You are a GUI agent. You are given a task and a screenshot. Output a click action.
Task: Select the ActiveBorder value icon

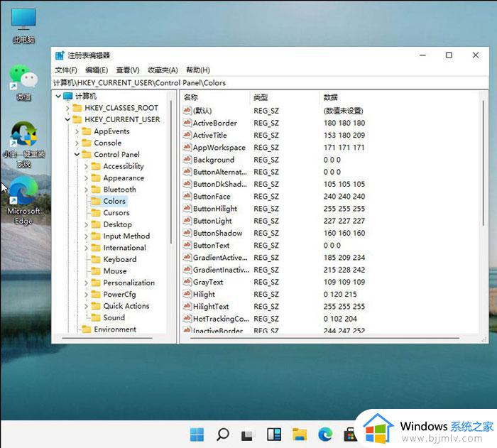click(187, 123)
